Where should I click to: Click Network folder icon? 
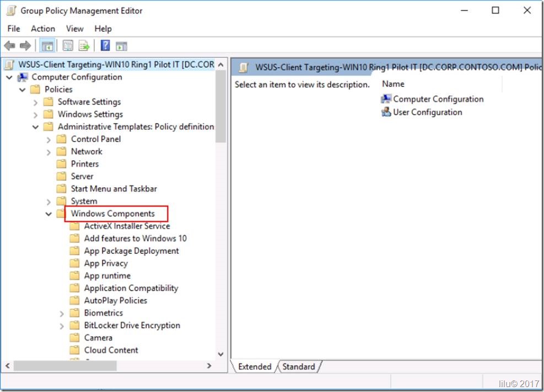[x=61, y=151]
